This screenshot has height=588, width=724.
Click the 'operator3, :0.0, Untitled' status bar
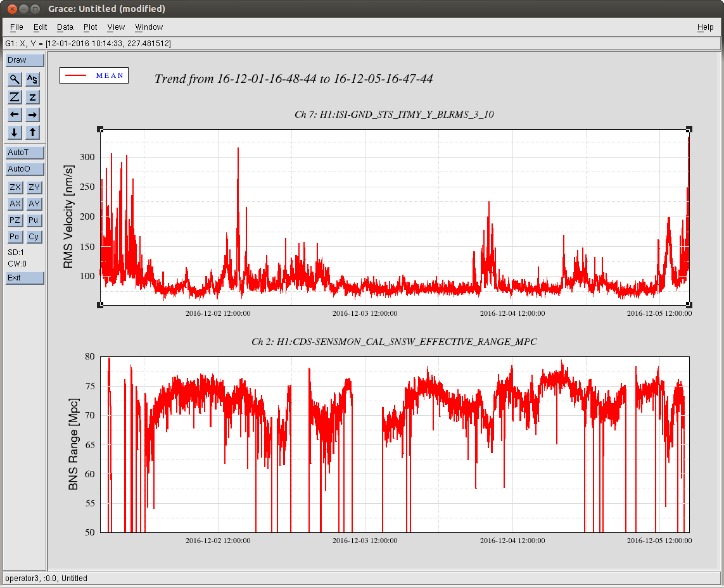[46, 579]
